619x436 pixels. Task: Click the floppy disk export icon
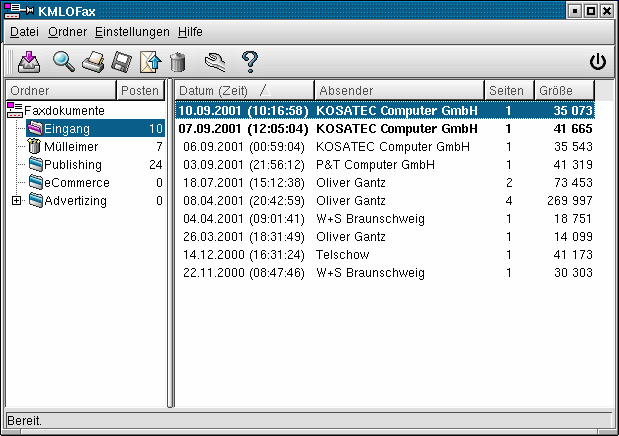point(121,62)
